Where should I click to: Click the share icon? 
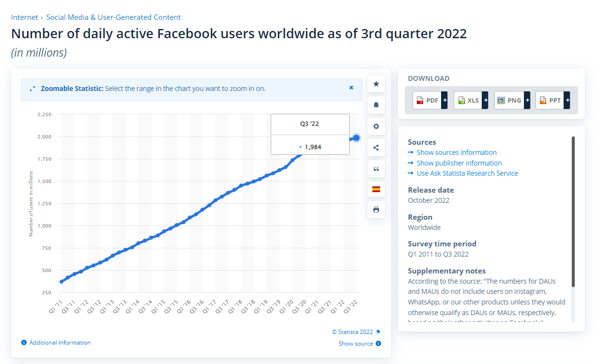click(376, 148)
